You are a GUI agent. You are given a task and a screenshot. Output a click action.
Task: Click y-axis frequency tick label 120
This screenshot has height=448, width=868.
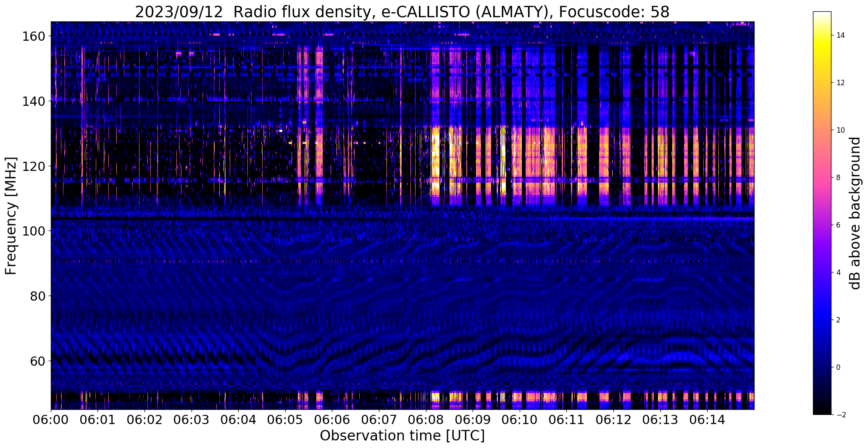tap(33, 166)
